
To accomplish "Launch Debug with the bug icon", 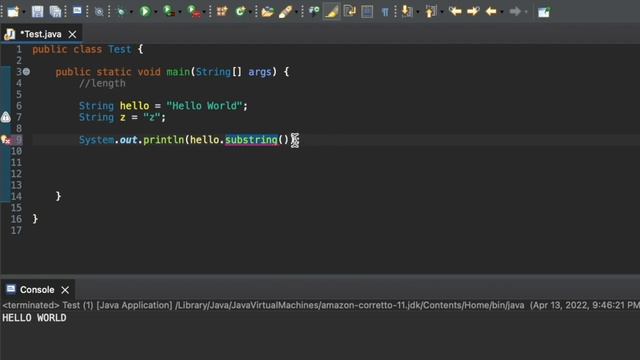I will (x=121, y=11).
